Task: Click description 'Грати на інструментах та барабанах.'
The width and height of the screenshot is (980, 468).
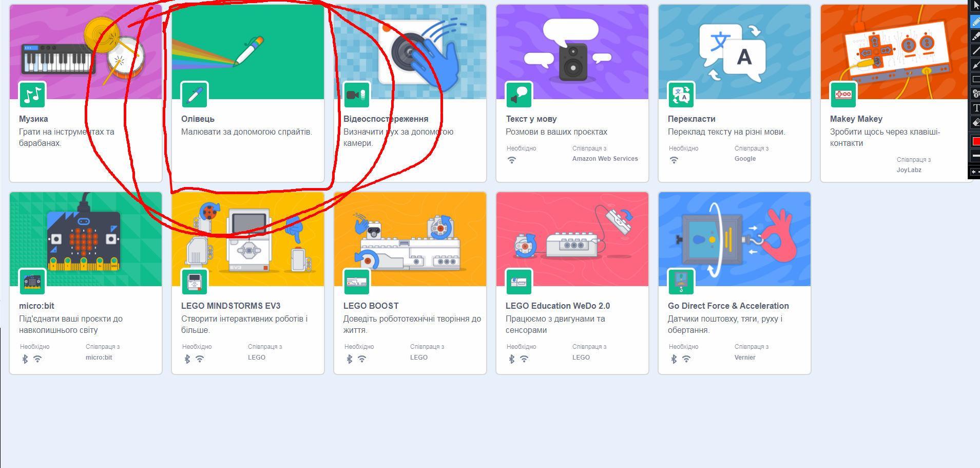Action: click(x=67, y=137)
